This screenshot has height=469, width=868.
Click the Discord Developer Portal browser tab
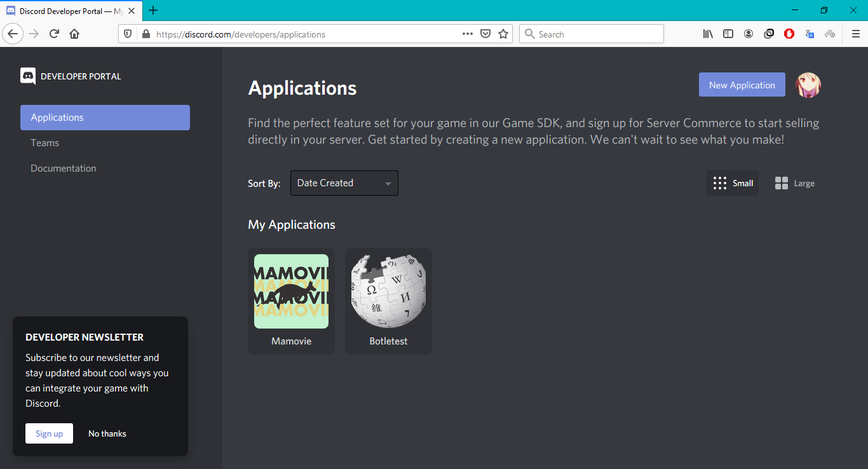70,11
